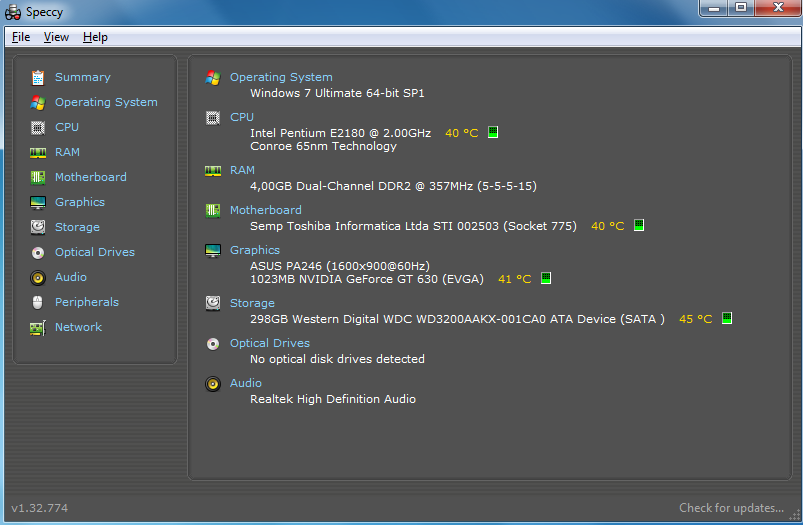Click the Motherboard heading in summary panel
This screenshot has width=803, height=525.
coord(265,210)
